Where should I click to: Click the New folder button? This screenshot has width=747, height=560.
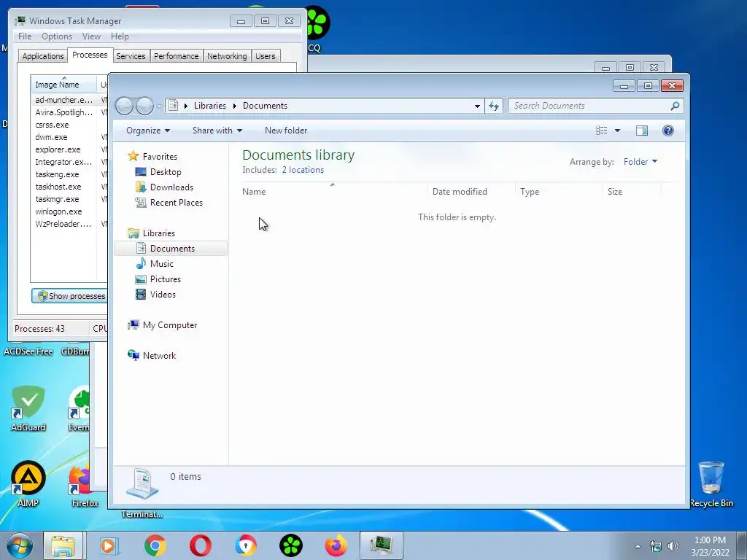click(286, 131)
